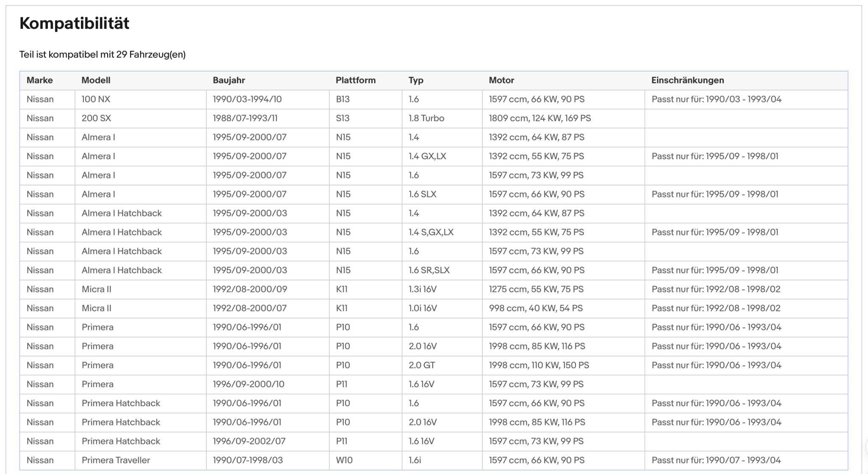This screenshot has width=868, height=474.
Task: Click platform cell "B13"
Action: coord(343,100)
